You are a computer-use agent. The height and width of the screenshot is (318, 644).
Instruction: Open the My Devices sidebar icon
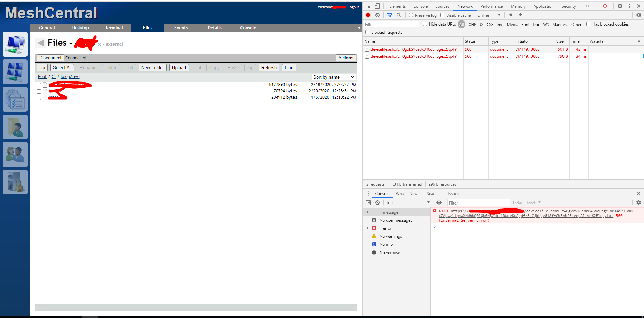point(15,44)
